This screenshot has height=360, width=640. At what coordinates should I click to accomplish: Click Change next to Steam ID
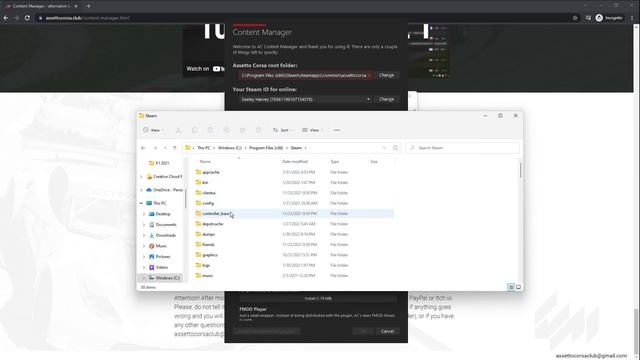(x=386, y=99)
